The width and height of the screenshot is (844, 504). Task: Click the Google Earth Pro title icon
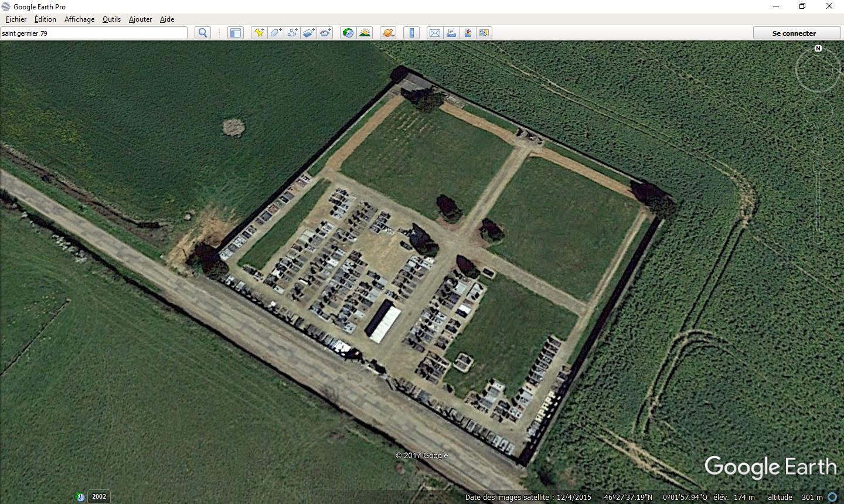[x=6, y=6]
